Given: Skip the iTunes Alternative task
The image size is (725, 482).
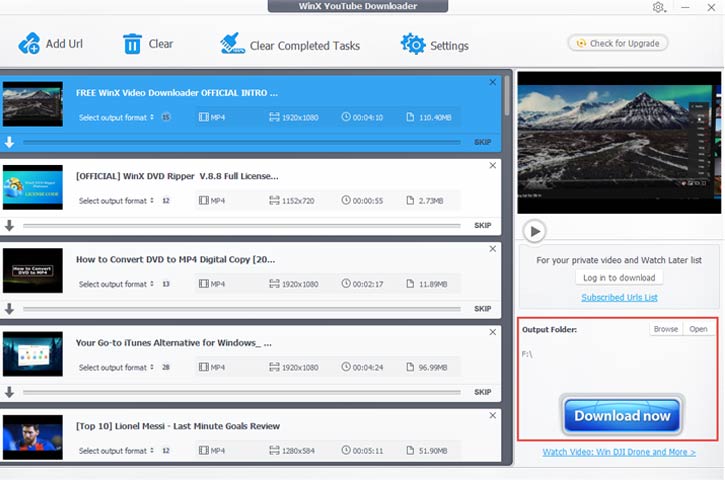Looking at the screenshot, I should [x=482, y=392].
